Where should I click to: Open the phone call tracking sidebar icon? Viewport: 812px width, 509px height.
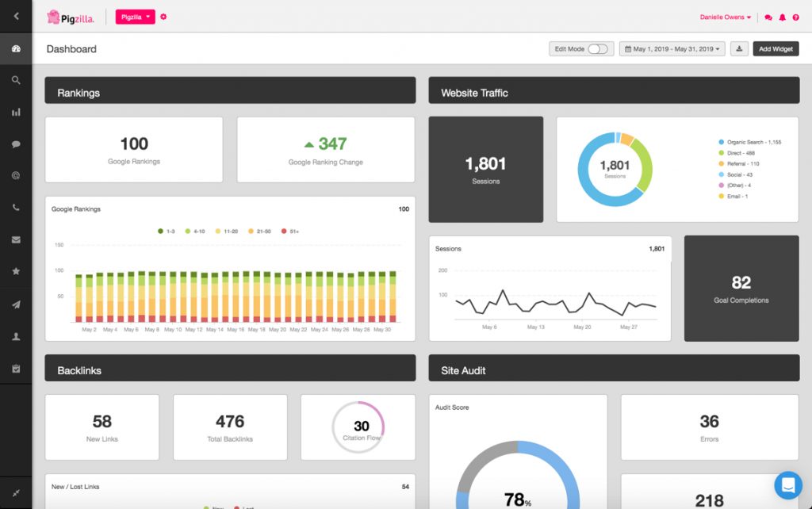click(16, 208)
